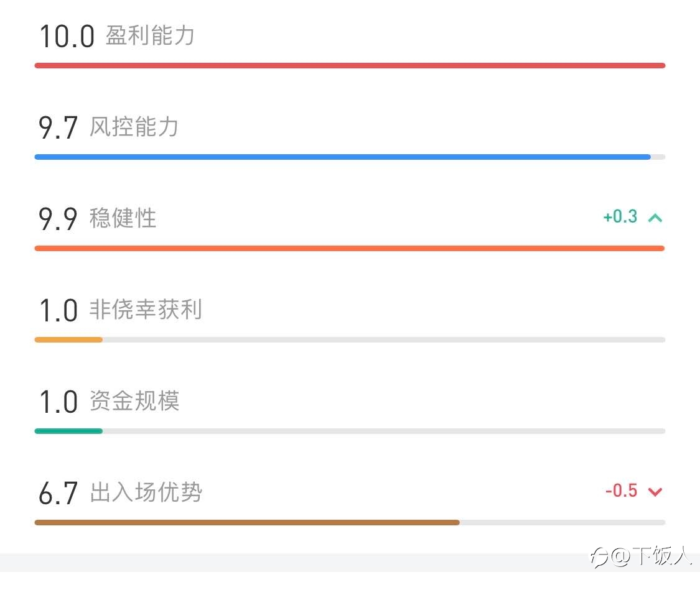700x590 pixels.
Task: Click the 6.7 score value
Action: pos(58,493)
